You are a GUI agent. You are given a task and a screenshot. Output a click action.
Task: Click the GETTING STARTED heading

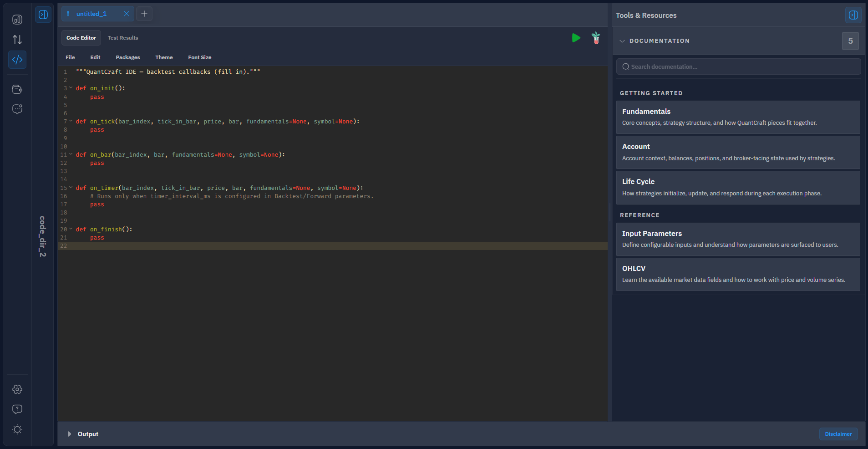point(651,93)
